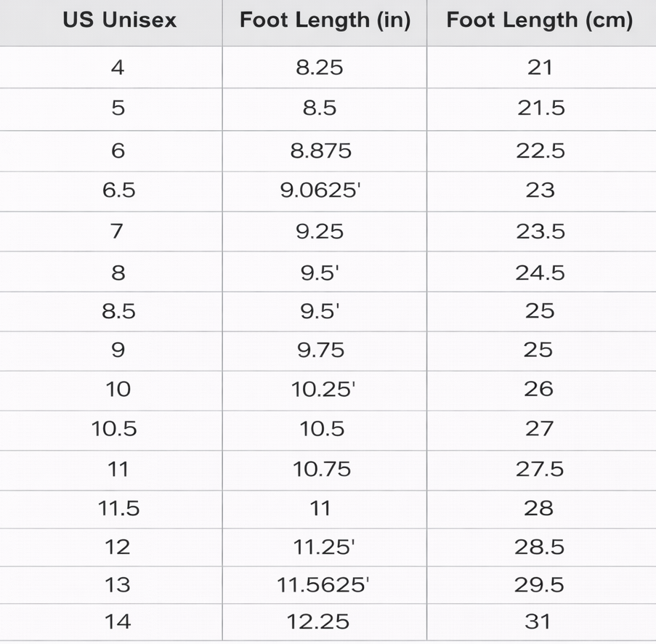Screen dimensions: 656x644
Task: Select the US Unisex size 4 cell
Action: 118,68
